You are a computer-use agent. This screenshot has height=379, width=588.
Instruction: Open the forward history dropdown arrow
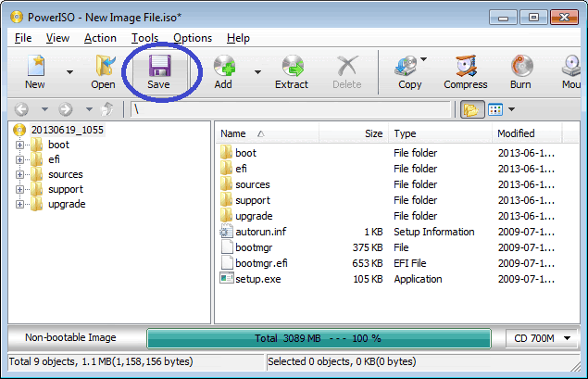[x=89, y=109]
